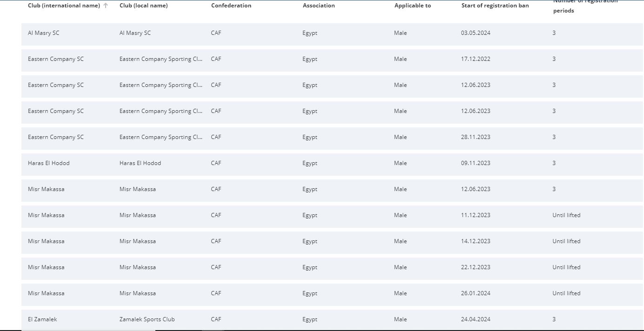This screenshot has width=644, height=331.
Task: Click the 09.11.2023 date cell
Action: 476,163
